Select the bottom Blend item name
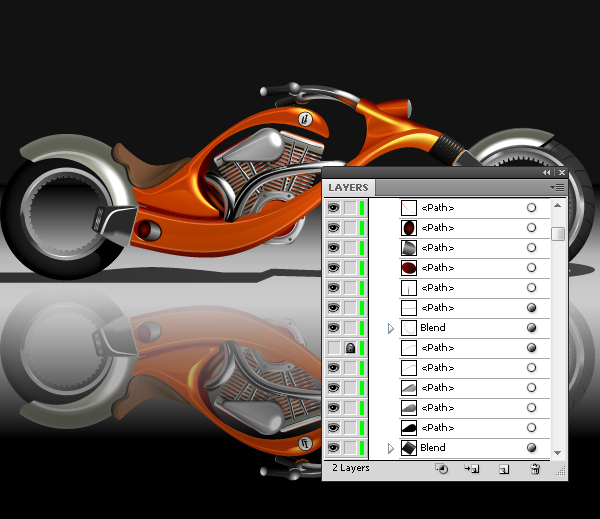Viewport: 600px width, 519px height. (433, 448)
